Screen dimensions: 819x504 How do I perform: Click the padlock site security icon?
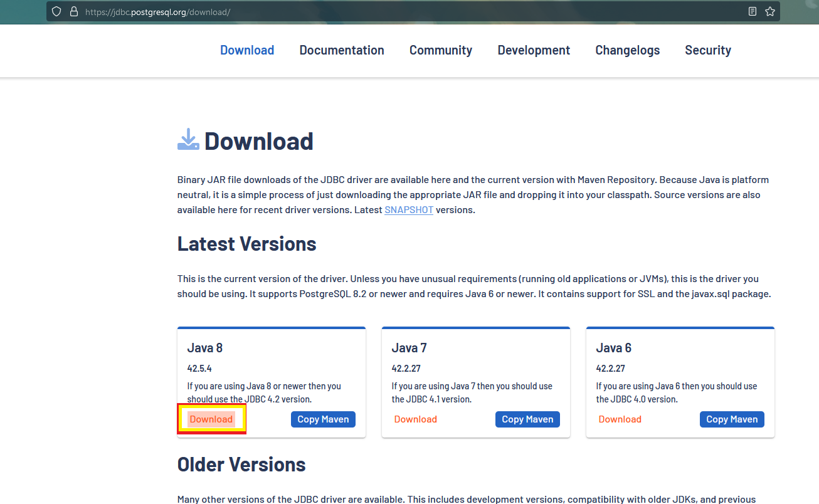pos(74,11)
